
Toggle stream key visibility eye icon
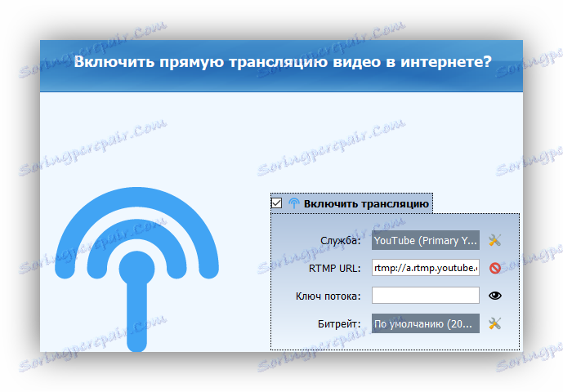(495, 296)
